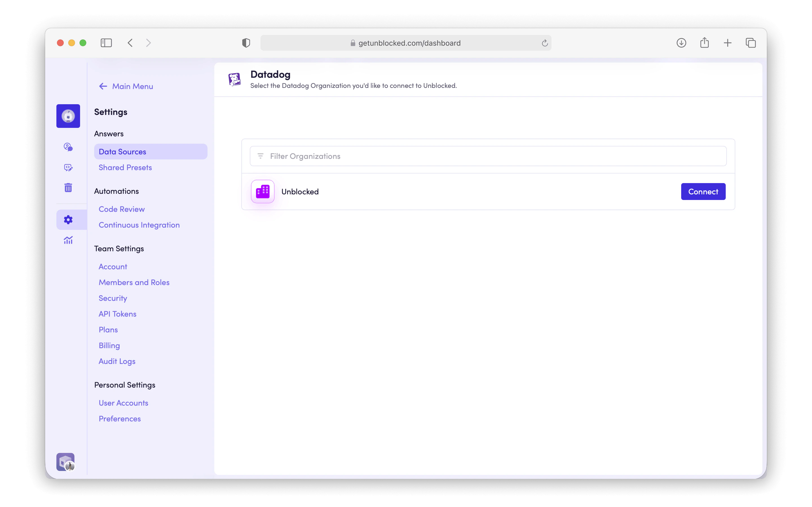812x507 pixels.
Task: Switch to the Data Sources section
Action: pos(122,151)
